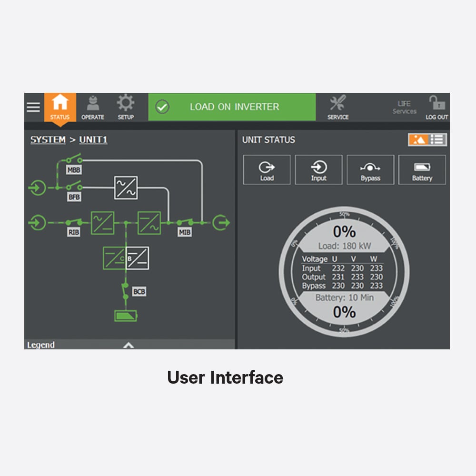Select the Input status icon
476x476 pixels.
tap(319, 169)
